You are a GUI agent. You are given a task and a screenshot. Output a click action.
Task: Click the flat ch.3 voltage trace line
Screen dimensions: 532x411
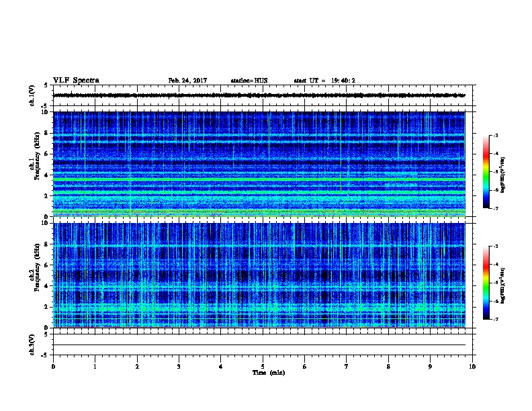pyautogui.click(x=259, y=345)
